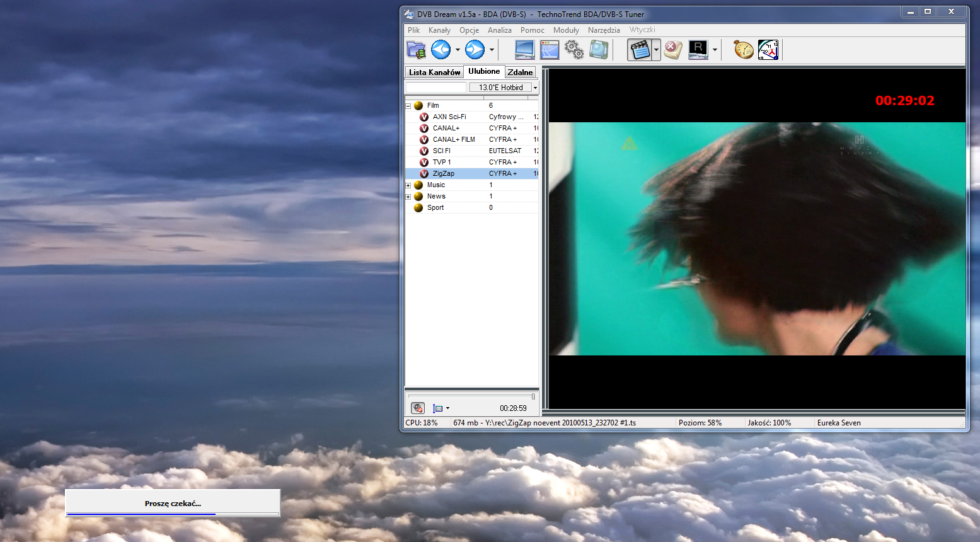Click the blue list icon beside mute button

tap(438, 408)
